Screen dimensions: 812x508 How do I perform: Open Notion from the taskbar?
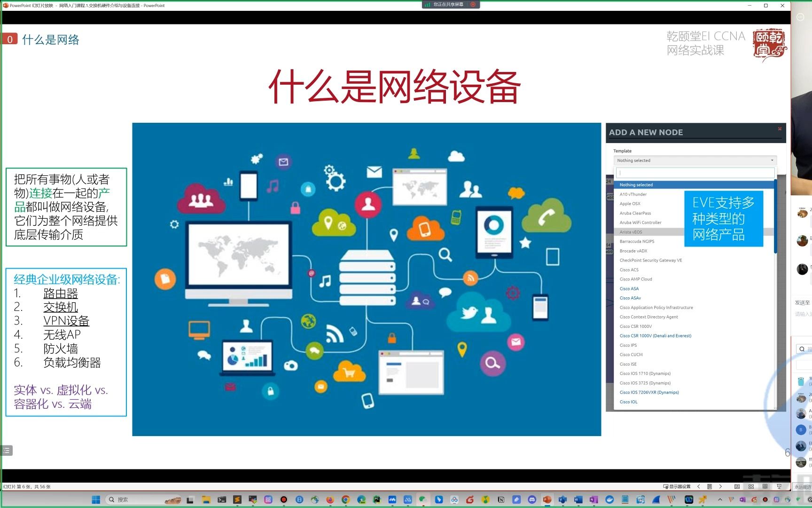(x=501, y=500)
